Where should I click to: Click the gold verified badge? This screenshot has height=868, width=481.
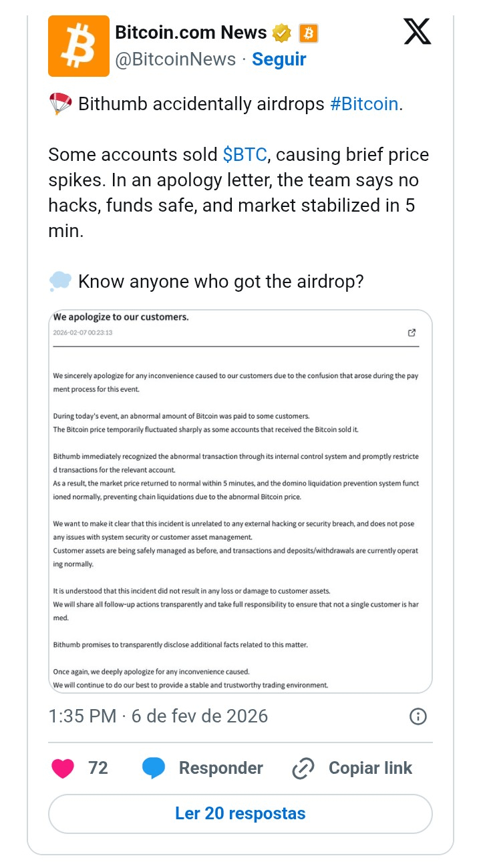(x=281, y=32)
